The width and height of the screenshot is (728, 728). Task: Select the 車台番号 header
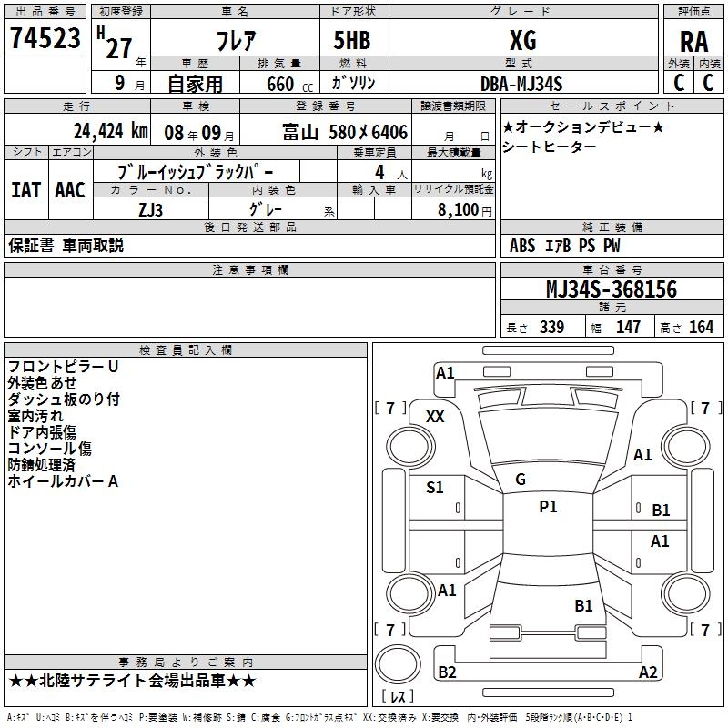tap(612, 269)
